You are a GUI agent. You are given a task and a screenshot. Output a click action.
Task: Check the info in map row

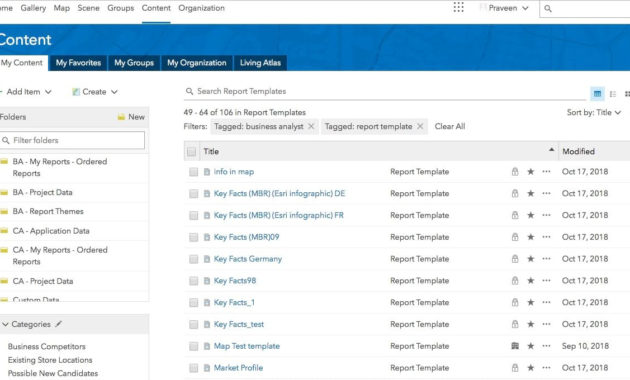tap(194, 172)
